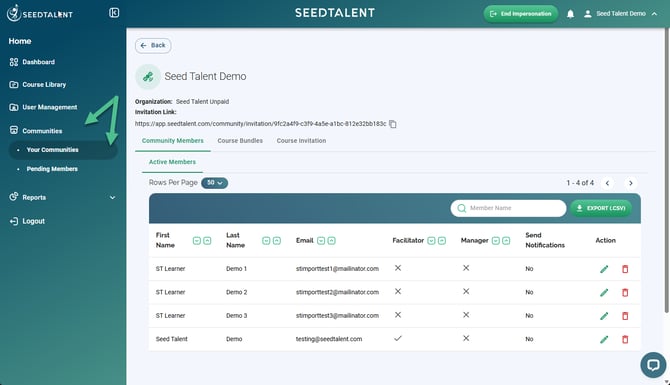Expand the Reports menu chevron
Viewport: 670px width, 385px height.
click(112, 197)
